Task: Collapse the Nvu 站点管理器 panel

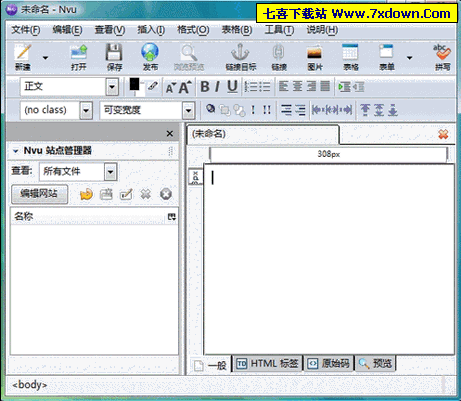Action: [15, 151]
